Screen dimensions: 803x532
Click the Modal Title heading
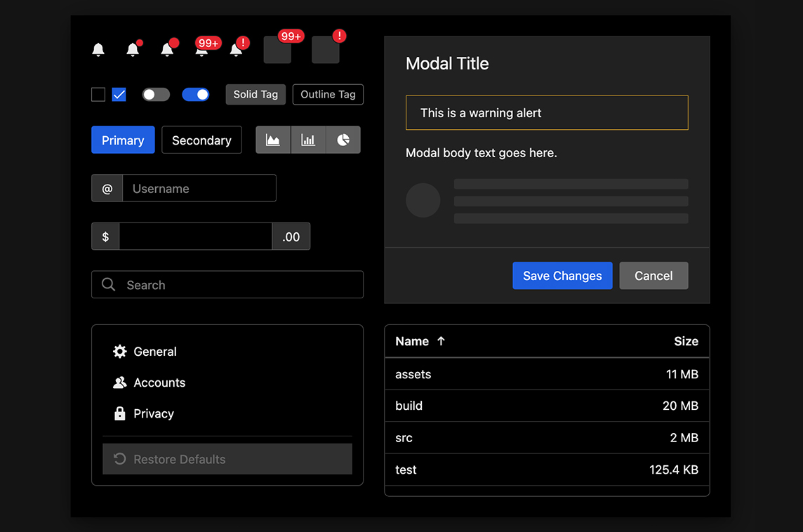[447, 63]
